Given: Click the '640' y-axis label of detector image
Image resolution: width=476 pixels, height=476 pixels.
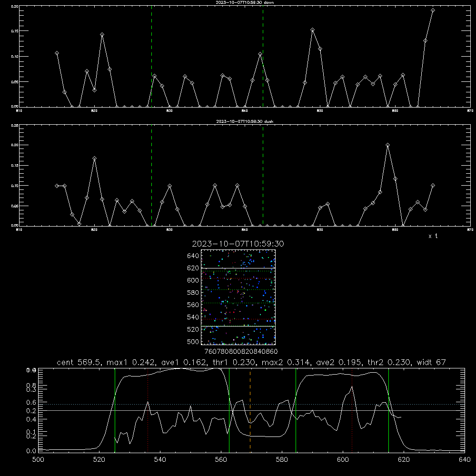Looking at the screenshot, I should pyautogui.click(x=193, y=256).
